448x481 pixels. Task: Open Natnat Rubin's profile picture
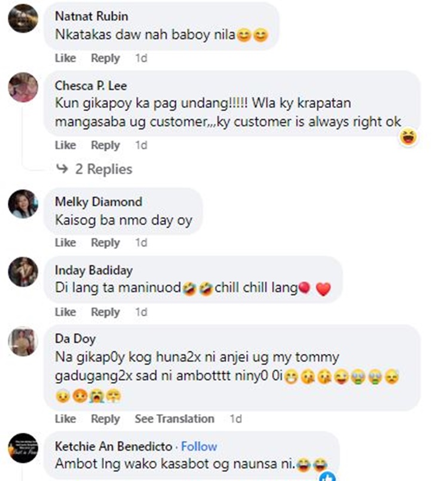point(23,18)
